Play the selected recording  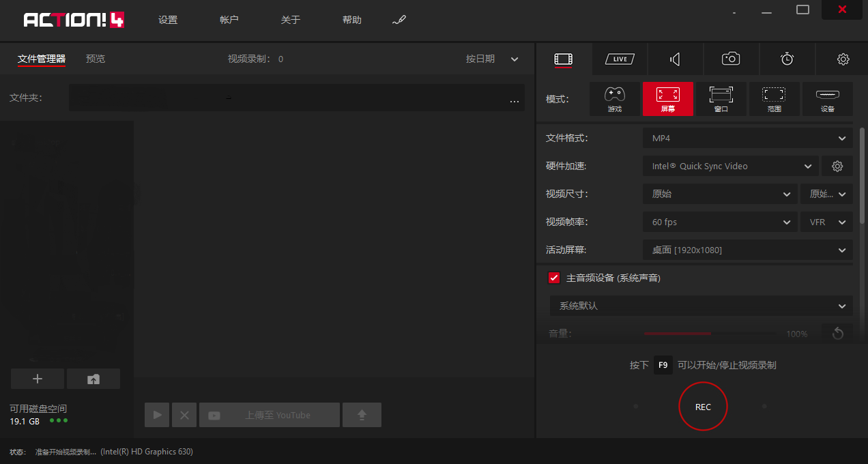pyautogui.click(x=157, y=415)
